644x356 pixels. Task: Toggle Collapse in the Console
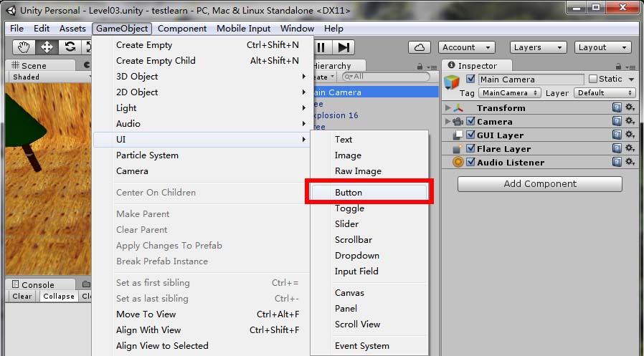point(59,296)
